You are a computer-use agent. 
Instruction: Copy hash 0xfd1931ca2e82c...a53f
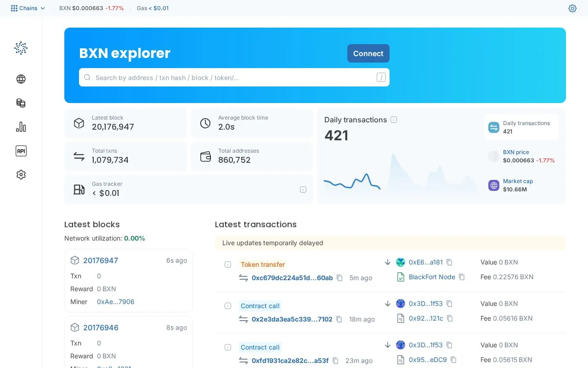tap(335, 361)
